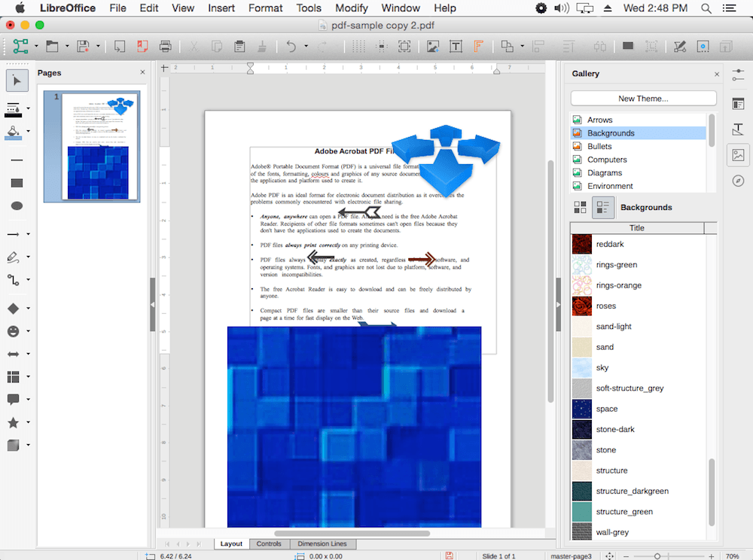Viewport: 753px width, 560px height.
Task: Select the page 1 thumbnail
Action: tap(92, 146)
